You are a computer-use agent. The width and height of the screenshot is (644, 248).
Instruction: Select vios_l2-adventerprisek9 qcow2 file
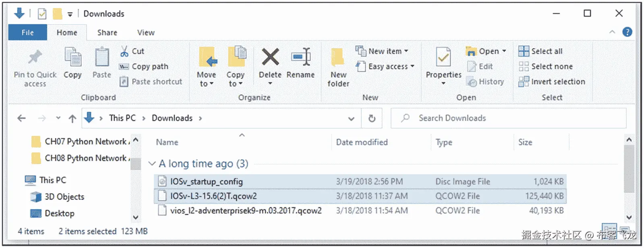pyautogui.click(x=246, y=210)
